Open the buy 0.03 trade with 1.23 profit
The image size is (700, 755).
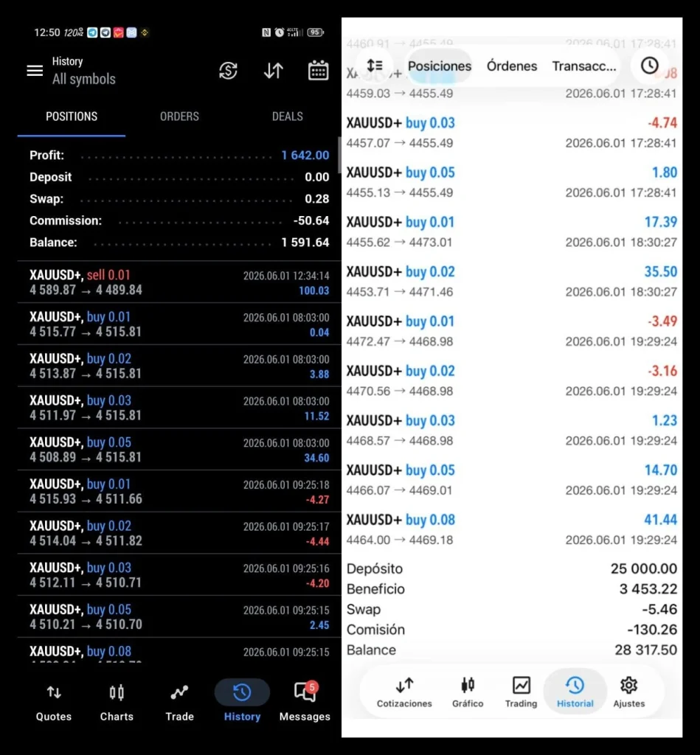512,430
